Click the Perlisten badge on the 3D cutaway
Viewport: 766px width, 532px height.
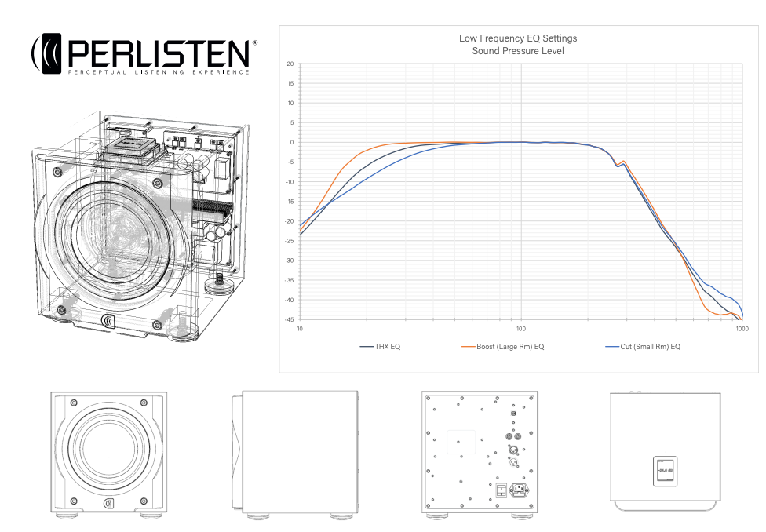tap(109, 320)
